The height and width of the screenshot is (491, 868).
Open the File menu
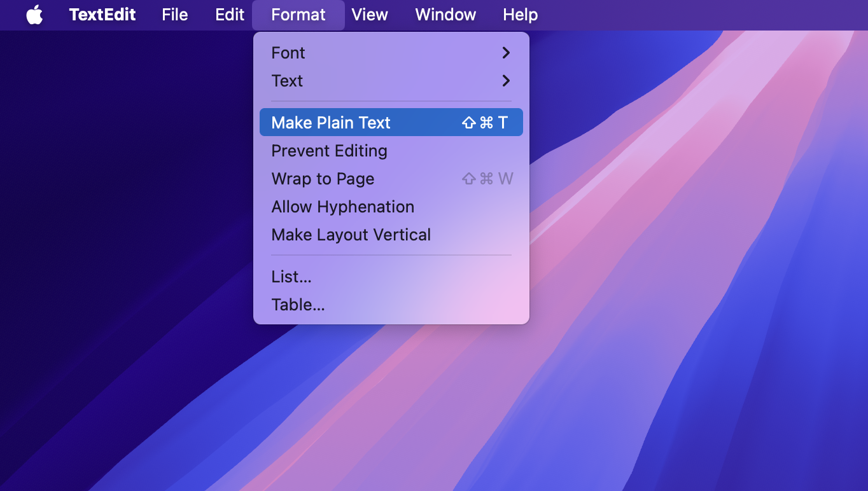click(174, 15)
